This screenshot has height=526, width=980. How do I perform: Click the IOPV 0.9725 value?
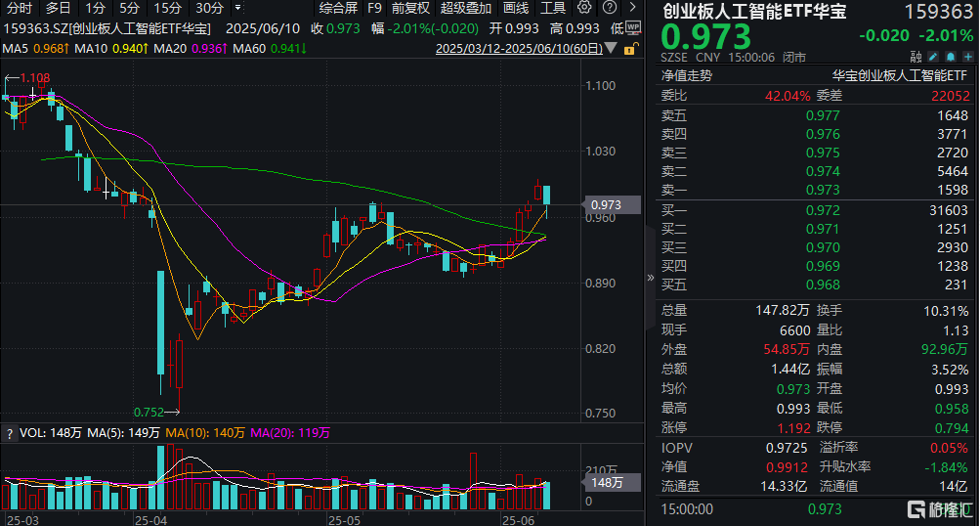pos(787,448)
